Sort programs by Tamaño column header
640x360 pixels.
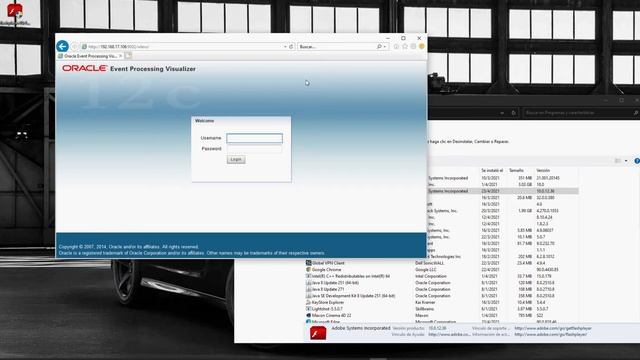(x=517, y=170)
